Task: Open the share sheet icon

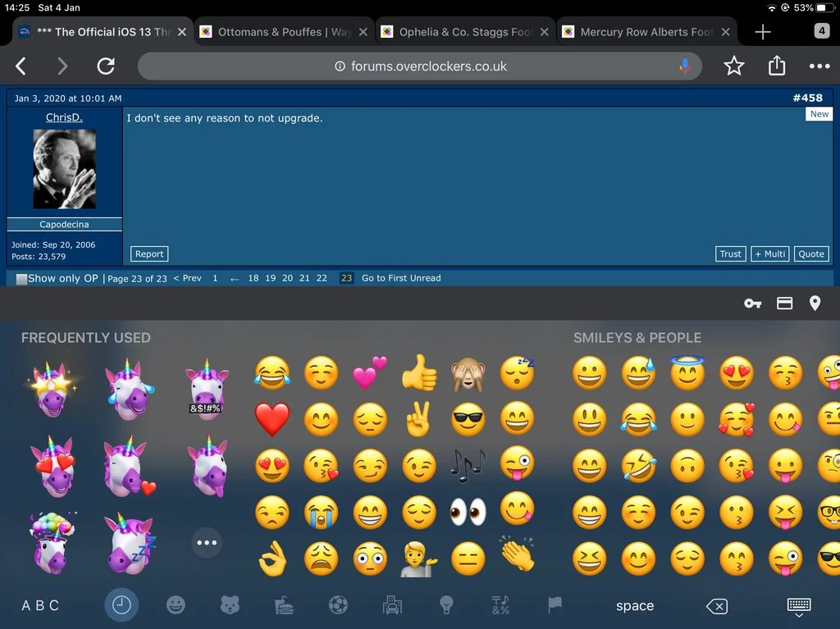Action: (x=777, y=66)
